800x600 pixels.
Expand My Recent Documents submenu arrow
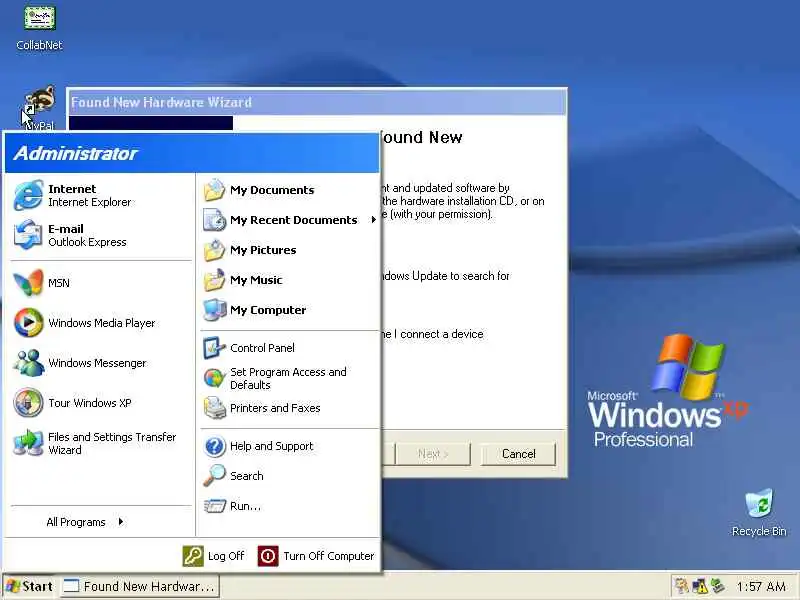(x=373, y=220)
